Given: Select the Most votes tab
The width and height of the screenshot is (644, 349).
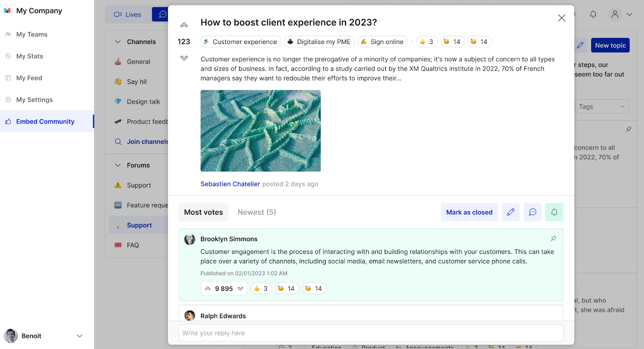Looking at the screenshot, I should [203, 212].
